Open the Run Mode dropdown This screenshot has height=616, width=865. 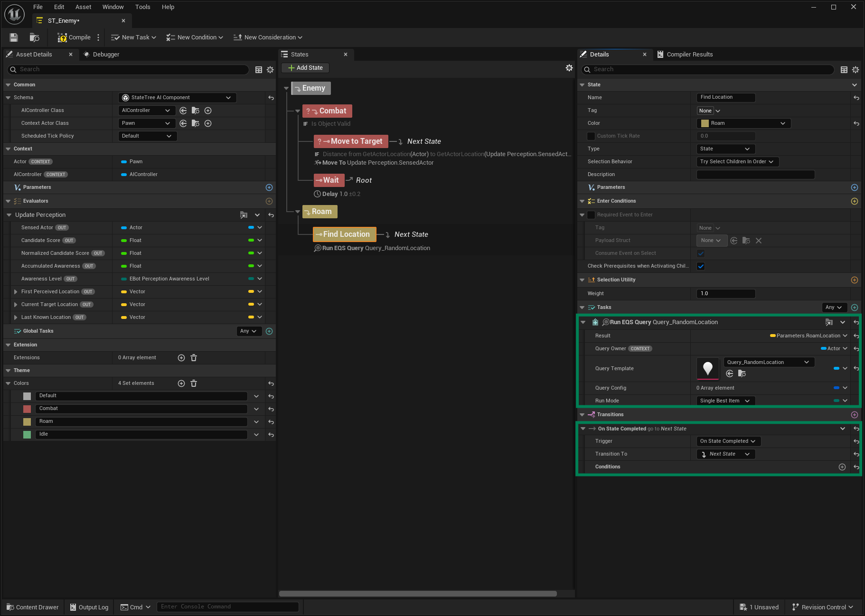(x=724, y=401)
